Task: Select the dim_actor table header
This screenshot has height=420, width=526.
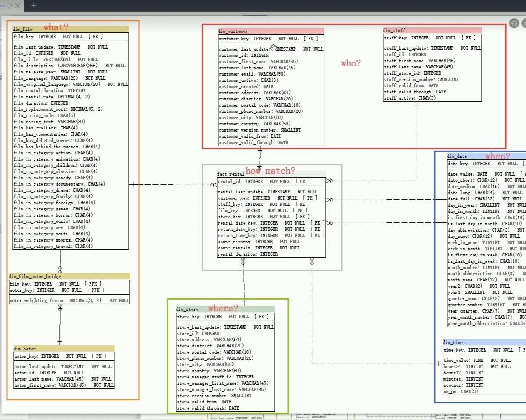Action: click(64, 349)
